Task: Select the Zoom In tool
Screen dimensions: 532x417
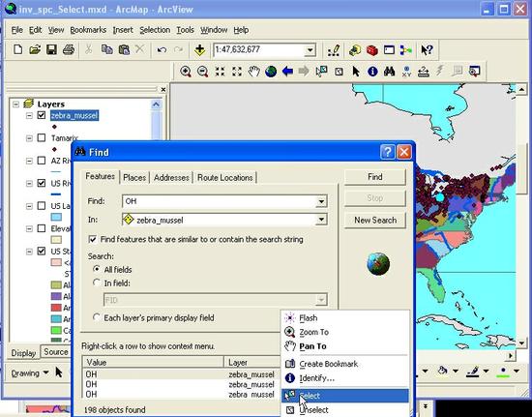Action: point(186,72)
